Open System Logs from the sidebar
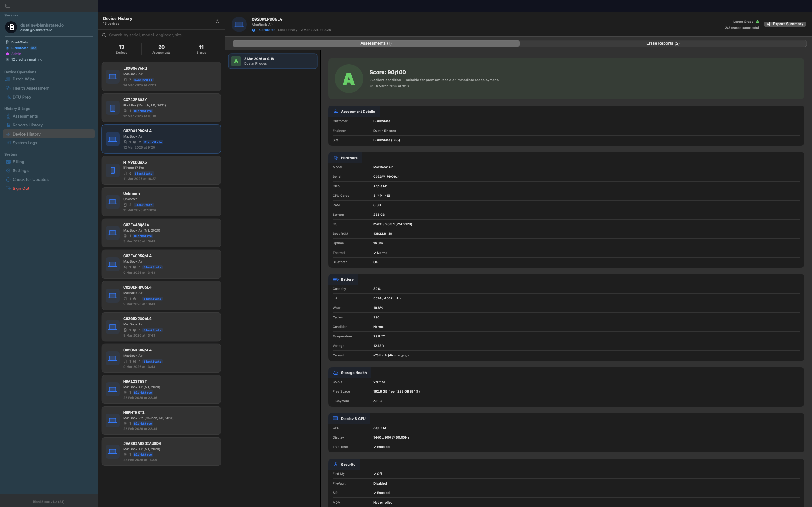 pos(25,143)
